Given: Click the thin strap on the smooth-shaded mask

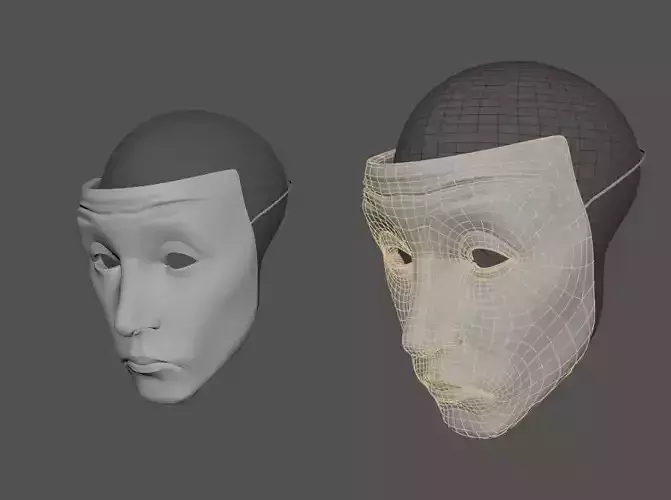Looking at the screenshot, I should 272,204.
